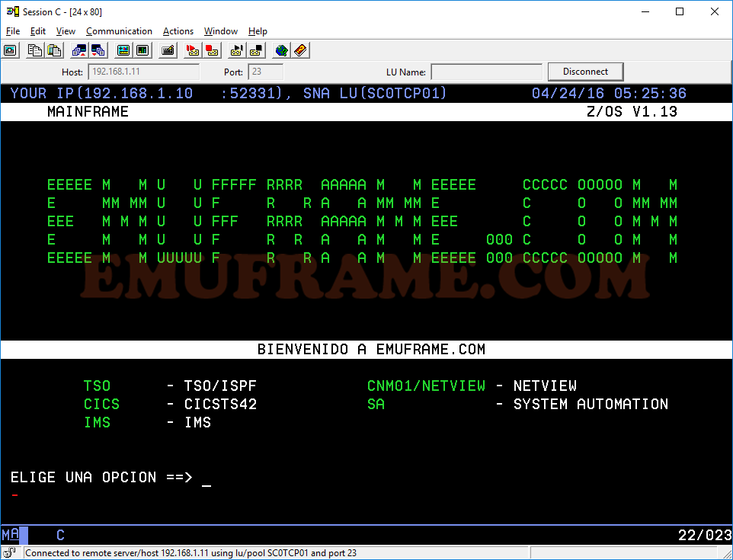Viewport: 733px width, 560px height.
Task: Open the Receive File from Host tool
Action: click(98, 50)
